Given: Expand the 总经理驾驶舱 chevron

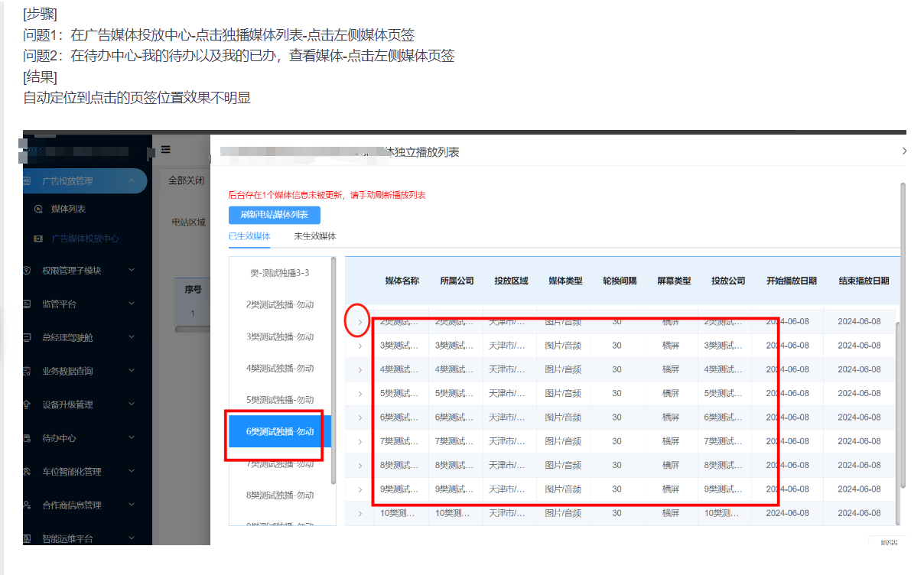Looking at the screenshot, I should pos(132,337).
